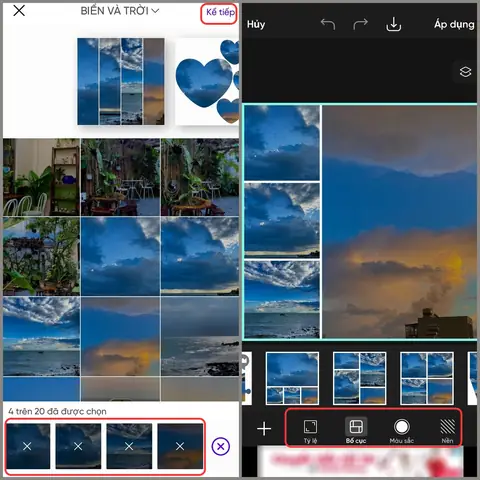Select the scattered clouds over sea photo

pos(42,336)
